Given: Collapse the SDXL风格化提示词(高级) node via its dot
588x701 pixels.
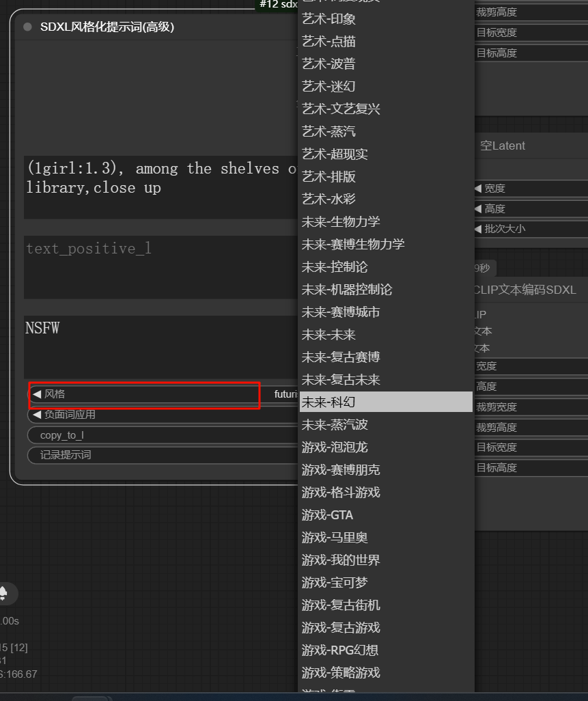Looking at the screenshot, I should click(27, 27).
